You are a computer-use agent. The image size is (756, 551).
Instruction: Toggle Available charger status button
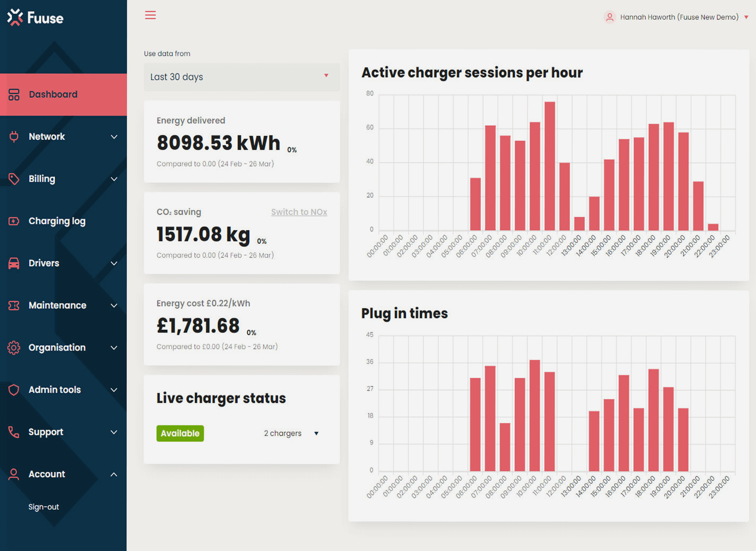click(180, 433)
